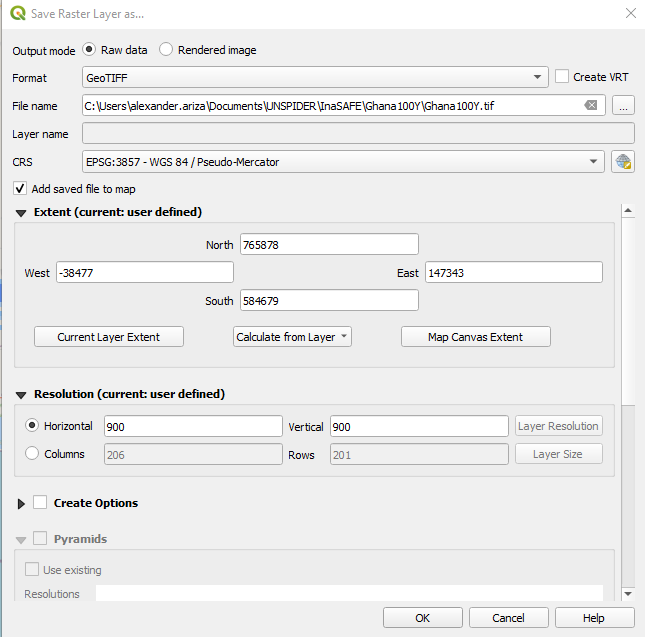Image resolution: width=645 pixels, height=637 pixels.
Task: Click the scrollbar down arrow
Action: point(627,593)
